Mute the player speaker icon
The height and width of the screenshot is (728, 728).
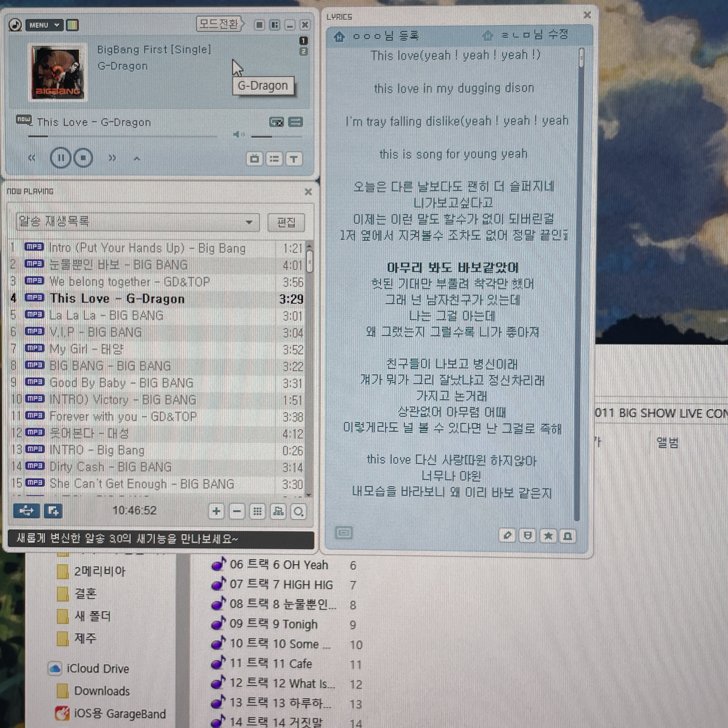(x=239, y=134)
